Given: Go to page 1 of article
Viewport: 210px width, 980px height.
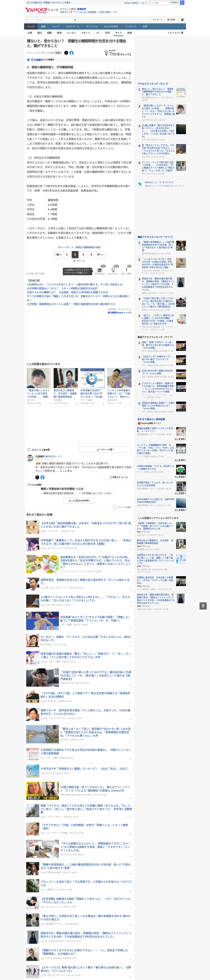Looking at the screenshot, I should pyautogui.click(x=67, y=254).
